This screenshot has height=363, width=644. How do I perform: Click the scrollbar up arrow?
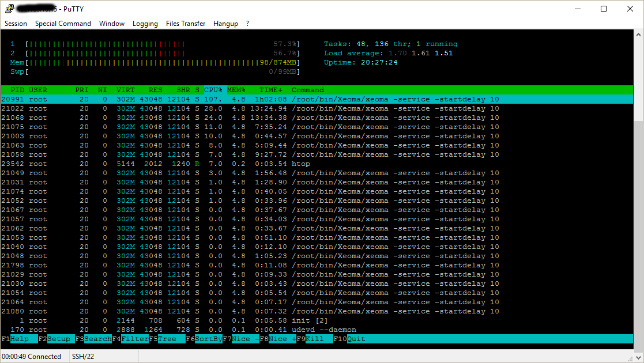click(x=638, y=35)
